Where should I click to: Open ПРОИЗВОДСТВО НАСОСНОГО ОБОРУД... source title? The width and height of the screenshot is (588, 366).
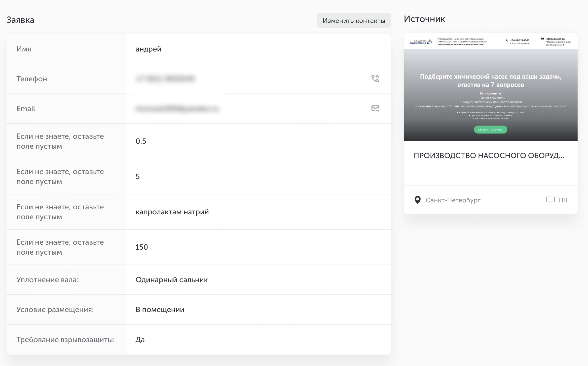489,156
